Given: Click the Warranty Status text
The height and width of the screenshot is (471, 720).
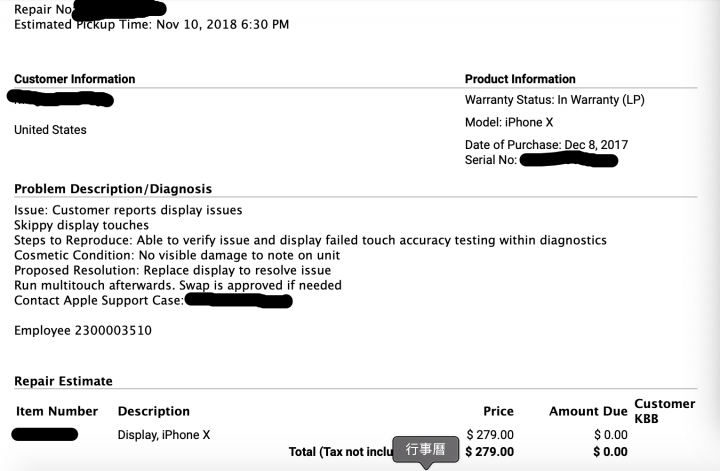Looking at the screenshot, I should 555,100.
